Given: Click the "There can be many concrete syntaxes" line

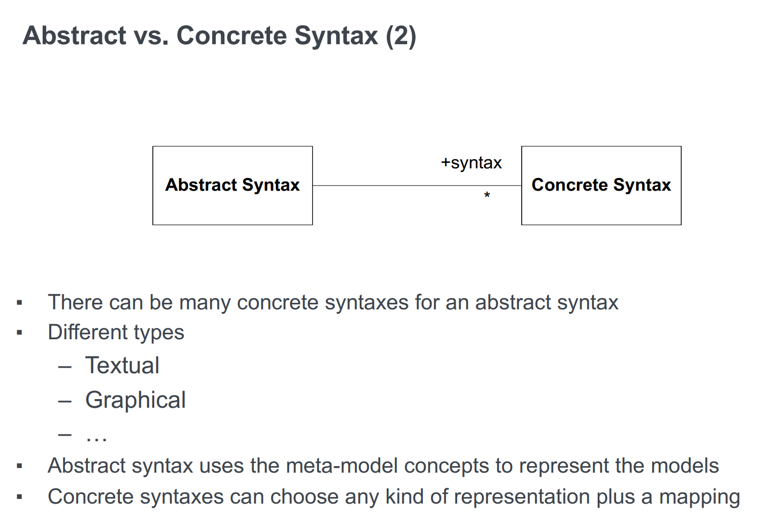Looking at the screenshot, I should point(333,302).
